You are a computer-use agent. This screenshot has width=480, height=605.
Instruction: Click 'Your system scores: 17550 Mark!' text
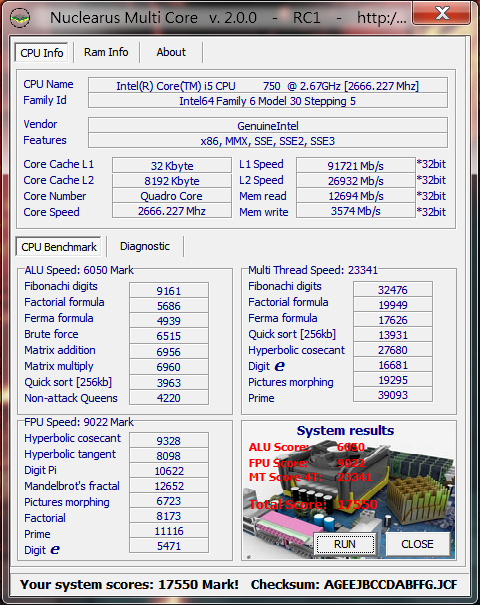(130, 585)
